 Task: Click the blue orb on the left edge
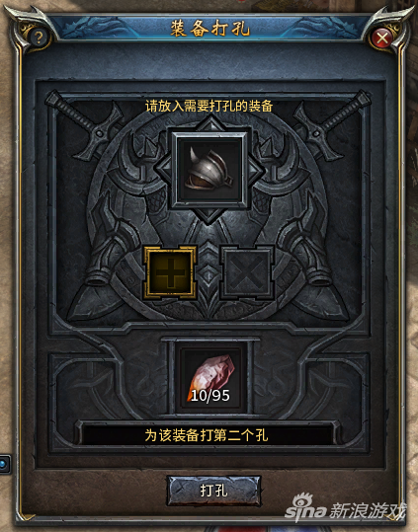click(3, 464)
